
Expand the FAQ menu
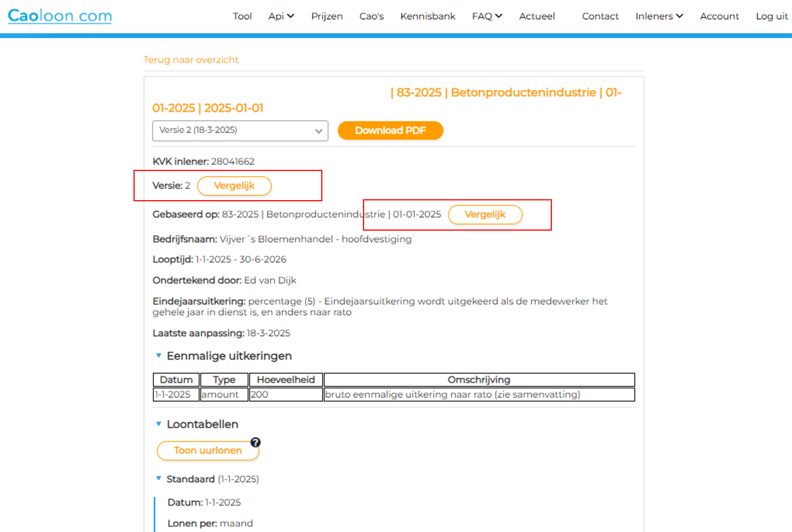[x=487, y=16]
